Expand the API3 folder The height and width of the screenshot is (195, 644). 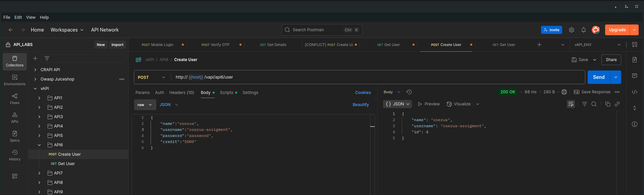point(39,117)
